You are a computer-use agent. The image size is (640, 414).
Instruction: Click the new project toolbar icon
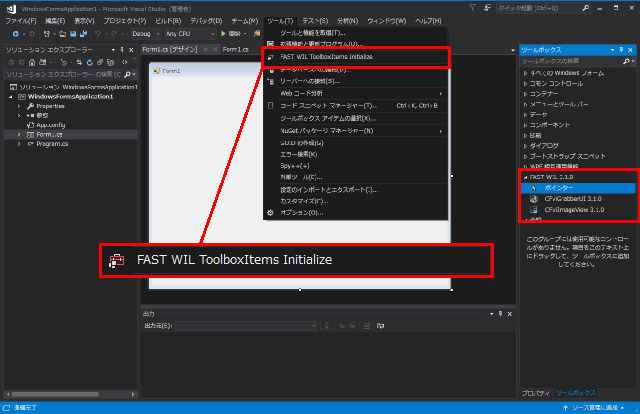tap(47, 34)
